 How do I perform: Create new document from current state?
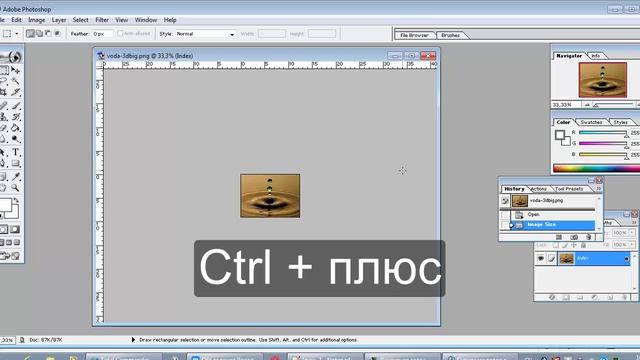pyautogui.click(x=559, y=237)
